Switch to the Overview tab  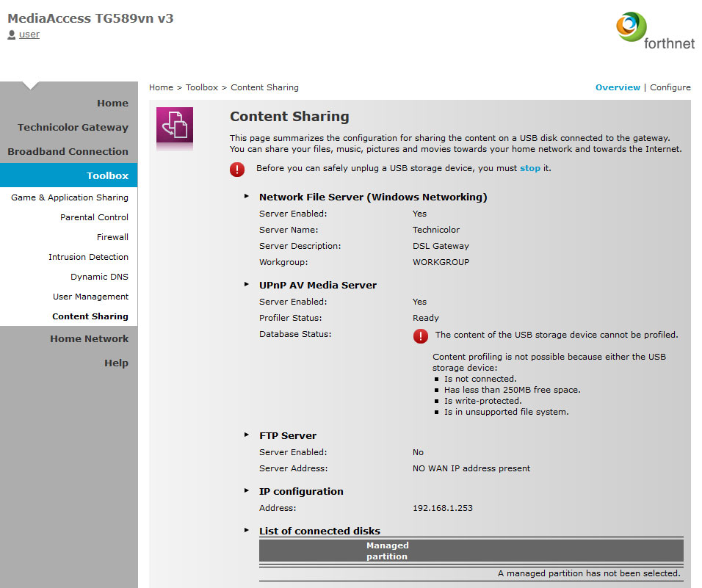point(618,87)
